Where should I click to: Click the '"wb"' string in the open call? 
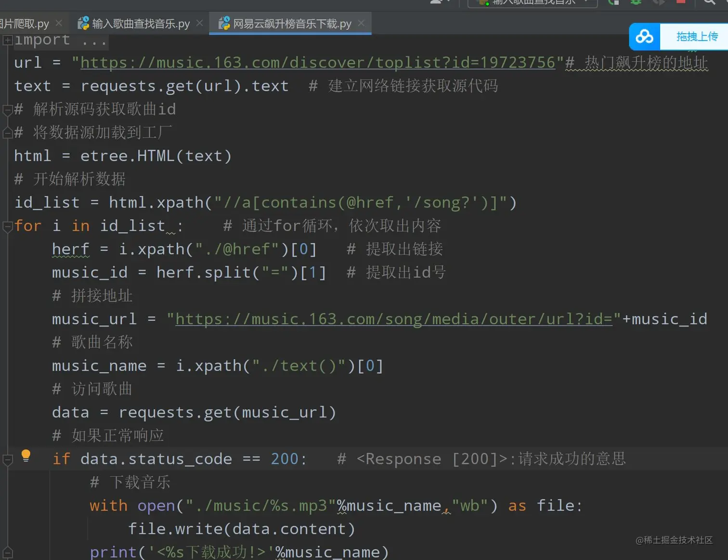[470, 506]
